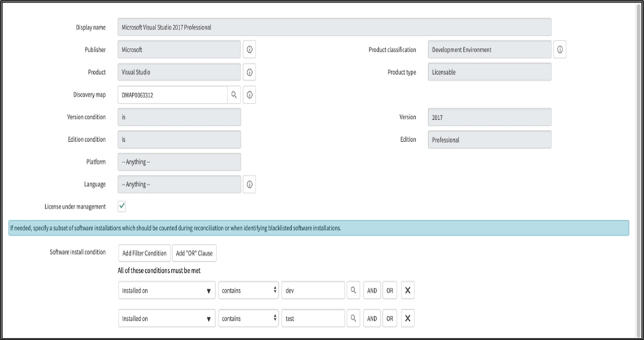Click search icon in Discovery map field

pos(234,95)
